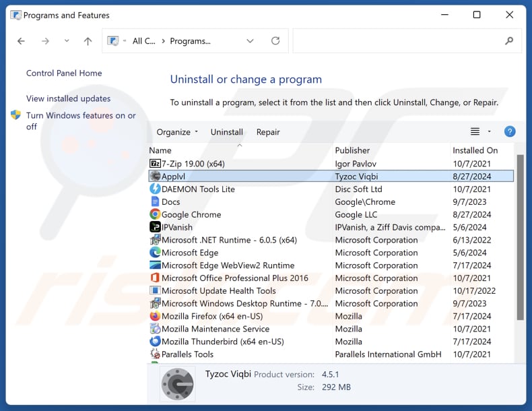The width and height of the screenshot is (532, 411).
Task: Click the Microsoft Update Health Tools icon
Action: 155,290
